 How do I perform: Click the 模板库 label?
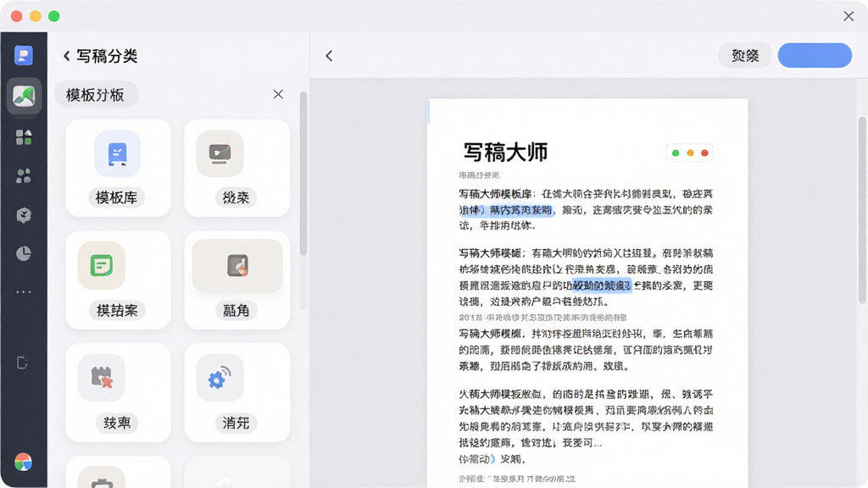pyautogui.click(x=117, y=197)
